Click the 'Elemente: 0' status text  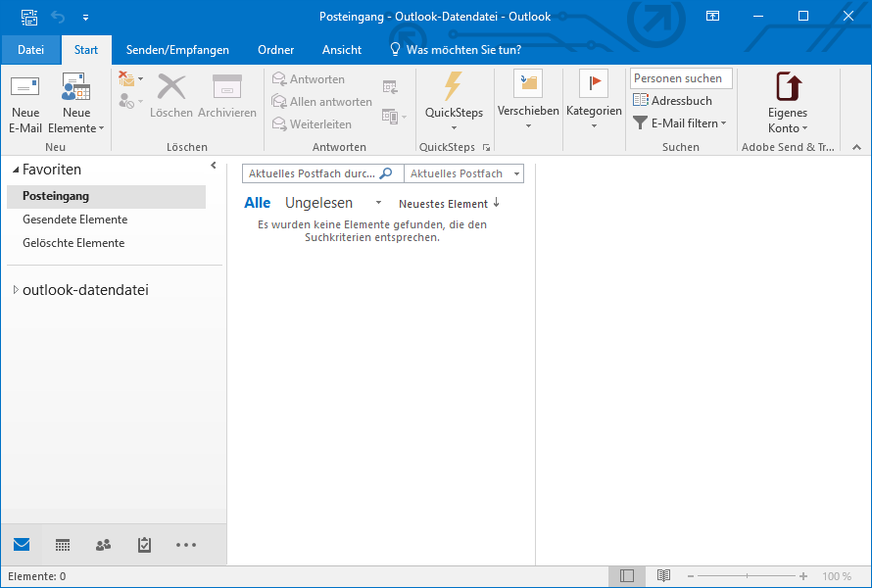36,576
